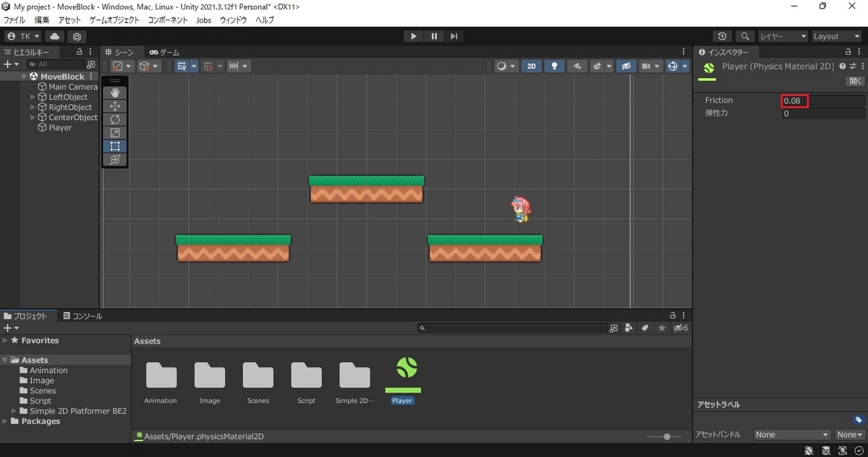
Task: Switch to the ゲーム tab
Action: 165,52
